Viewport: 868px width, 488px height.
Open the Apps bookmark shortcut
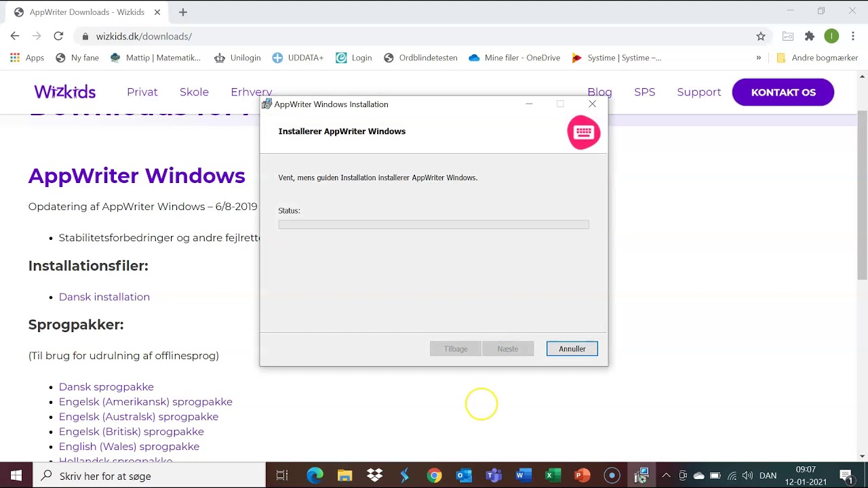click(x=27, y=58)
